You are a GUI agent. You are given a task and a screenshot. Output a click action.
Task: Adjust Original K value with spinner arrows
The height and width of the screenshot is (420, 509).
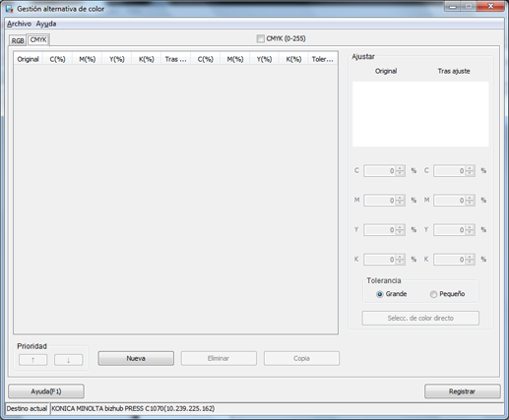(400, 260)
